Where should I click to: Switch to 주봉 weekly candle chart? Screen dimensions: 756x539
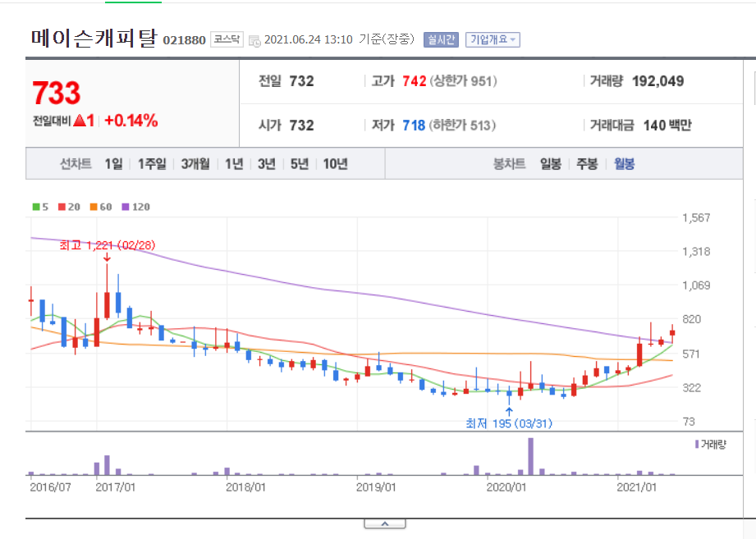(x=587, y=164)
